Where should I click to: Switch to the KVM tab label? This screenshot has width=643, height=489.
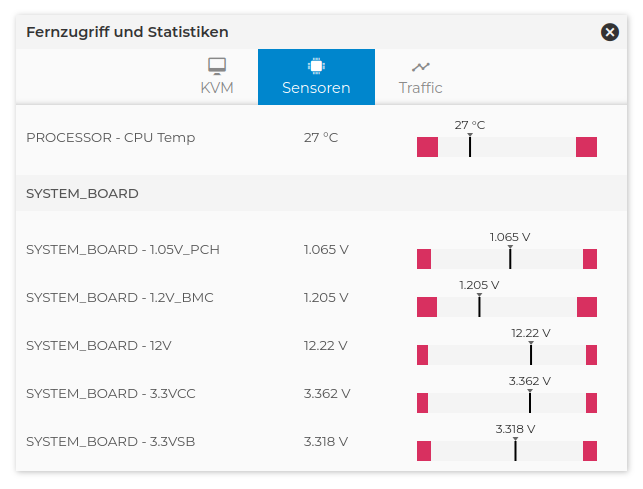click(217, 88)
